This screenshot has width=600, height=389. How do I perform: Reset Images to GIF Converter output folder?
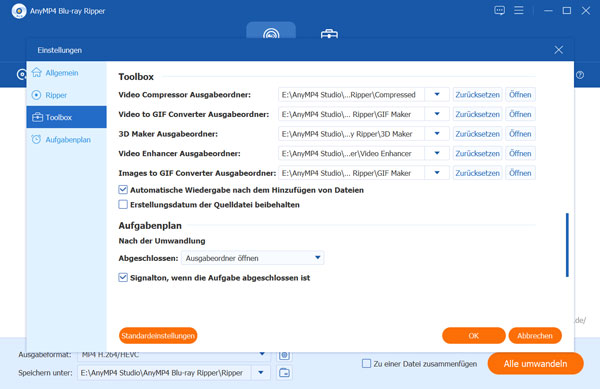click(478, 173)
